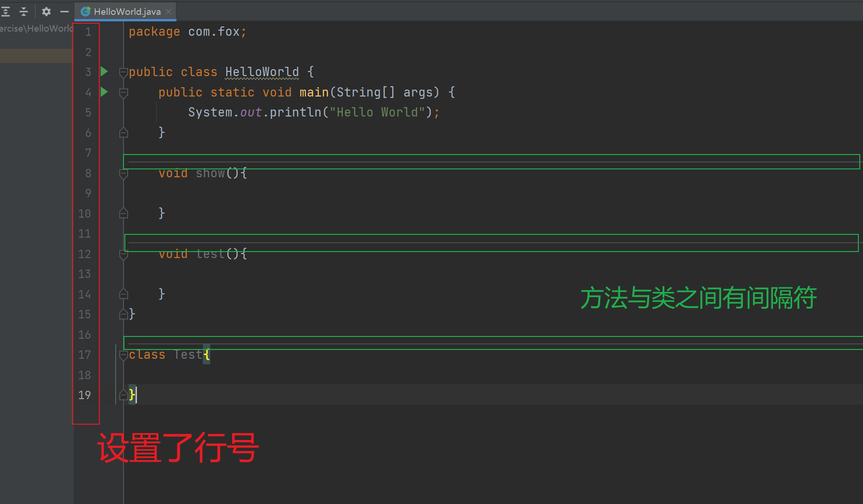Screen dimensions: 863x504
Task: Collapse the HelloWorld class block
Action: (x=123, y=72)
